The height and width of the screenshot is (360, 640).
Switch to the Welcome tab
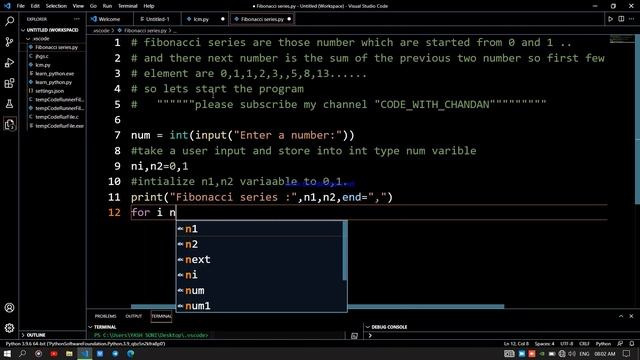pyautogui.click(x=109, y=19)
